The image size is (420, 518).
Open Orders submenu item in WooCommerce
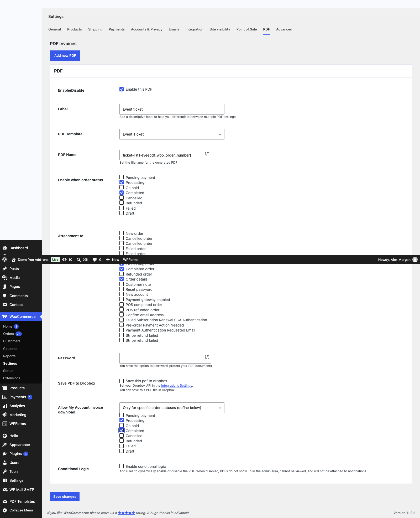click(x=8, y=334)
